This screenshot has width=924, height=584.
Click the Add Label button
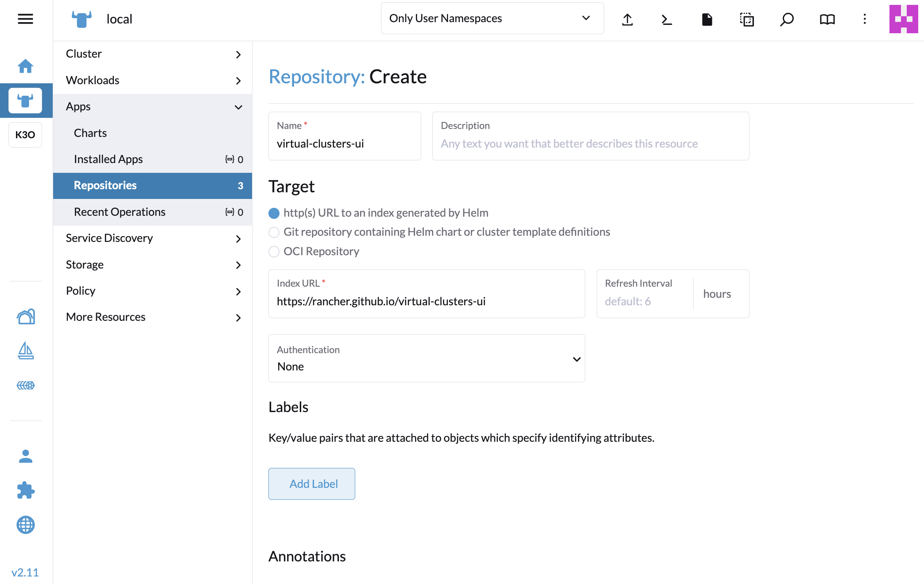point(311,484)
